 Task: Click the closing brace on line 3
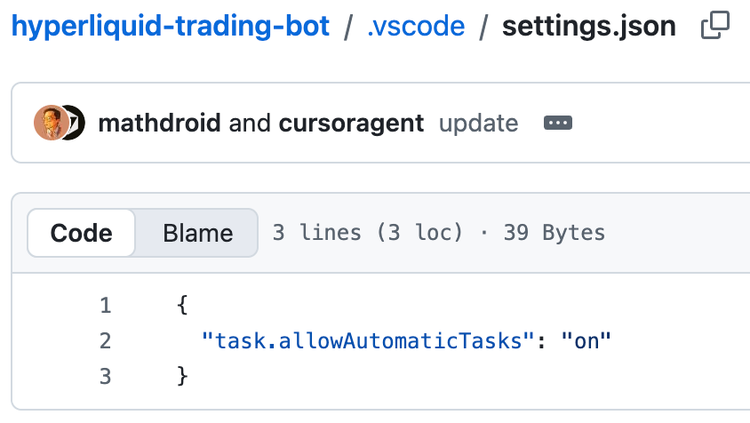[x=182, y=377]
